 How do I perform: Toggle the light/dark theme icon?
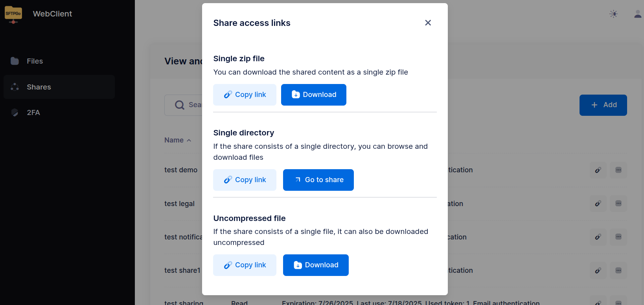(613, 14)
